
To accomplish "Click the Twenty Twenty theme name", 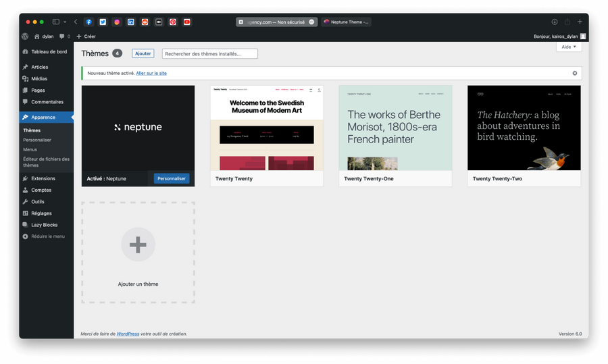I will tap(234, 179).
